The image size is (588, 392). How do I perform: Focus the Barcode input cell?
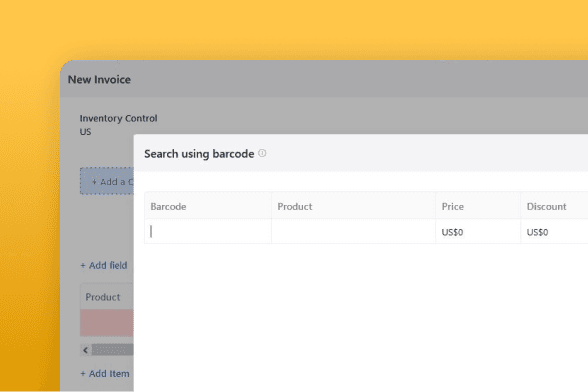point(208,232)
